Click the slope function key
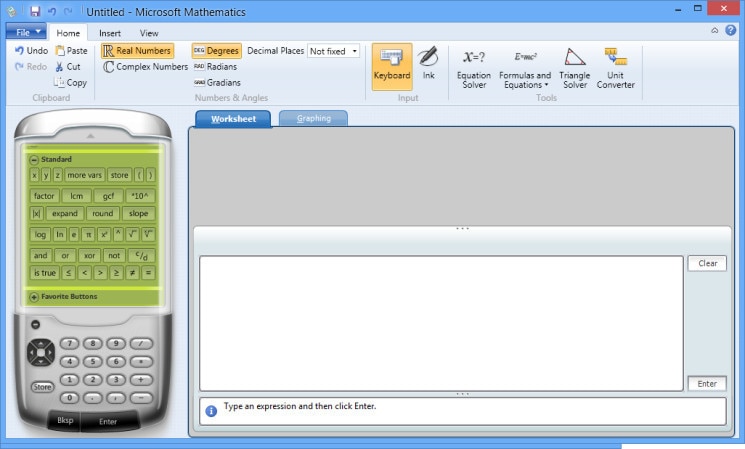Viewport: 745px width, 449px height. point(138,214)
